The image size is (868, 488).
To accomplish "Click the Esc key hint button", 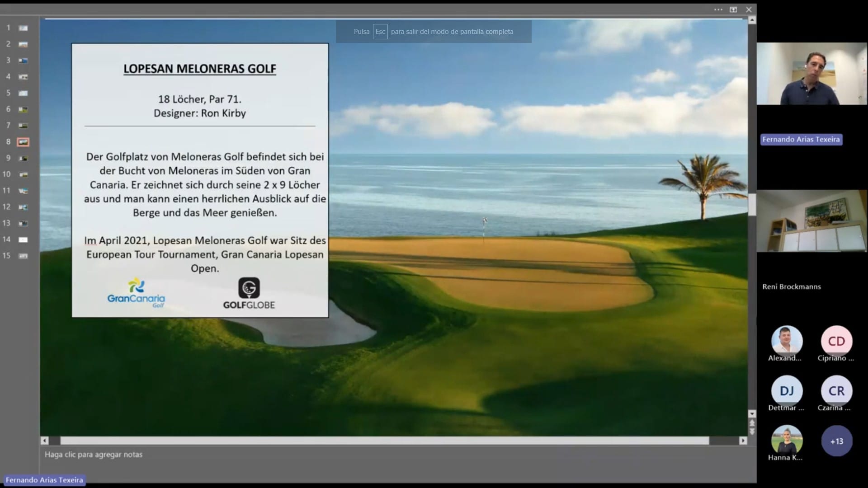I will (x=380, y=32).
